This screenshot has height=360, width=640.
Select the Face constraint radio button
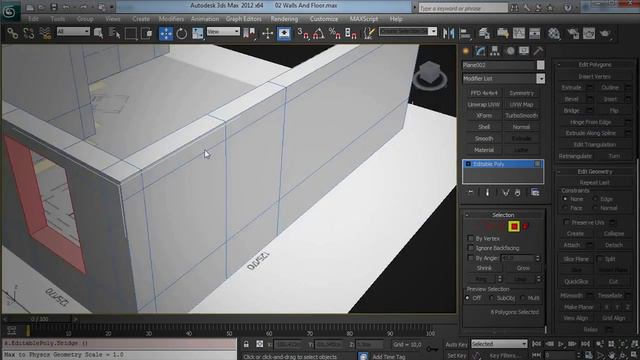(565, 208)
